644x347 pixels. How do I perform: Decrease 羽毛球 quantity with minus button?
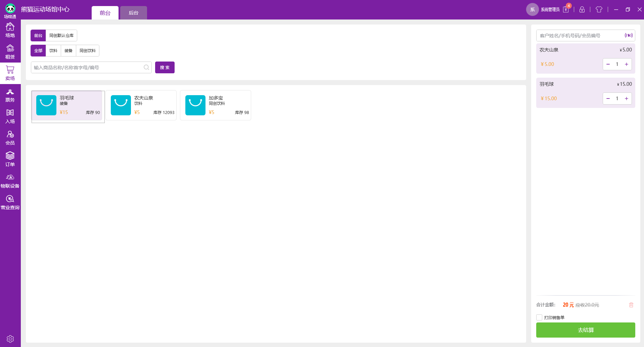click(608, 99)
